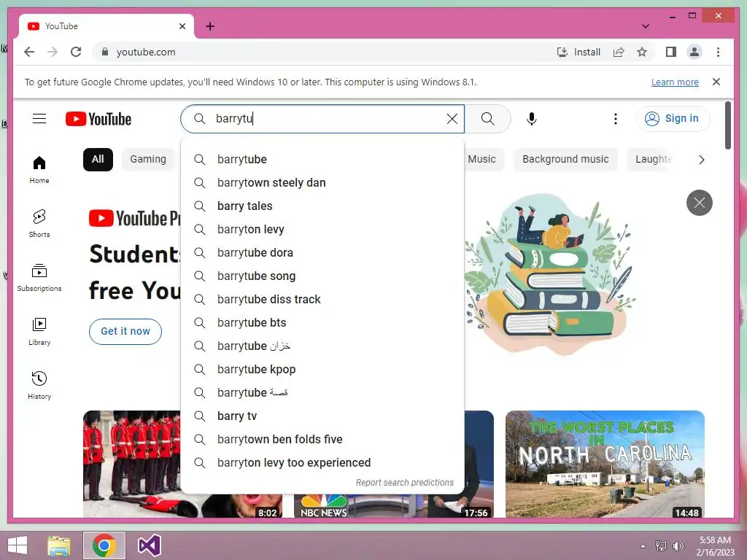Close the Chrome update info bar
Viewport: 747px width, 560px height.
click(x=716, y=82)
